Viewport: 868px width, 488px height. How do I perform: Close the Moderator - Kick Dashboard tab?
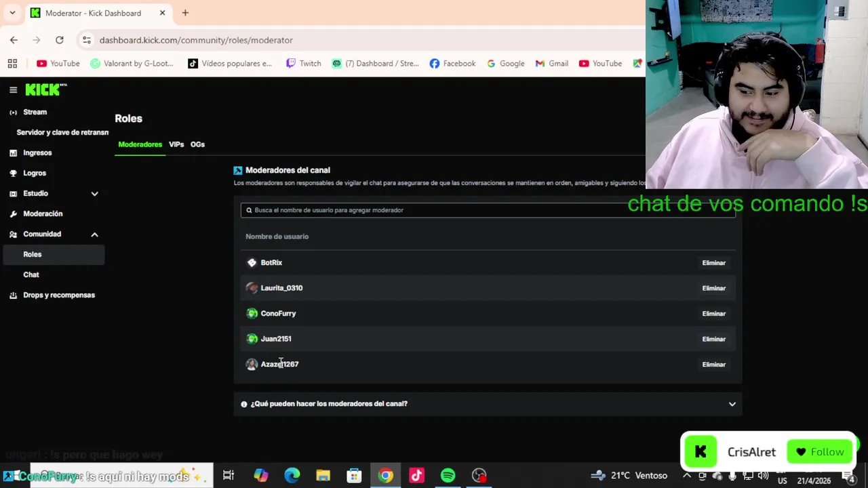162,12
